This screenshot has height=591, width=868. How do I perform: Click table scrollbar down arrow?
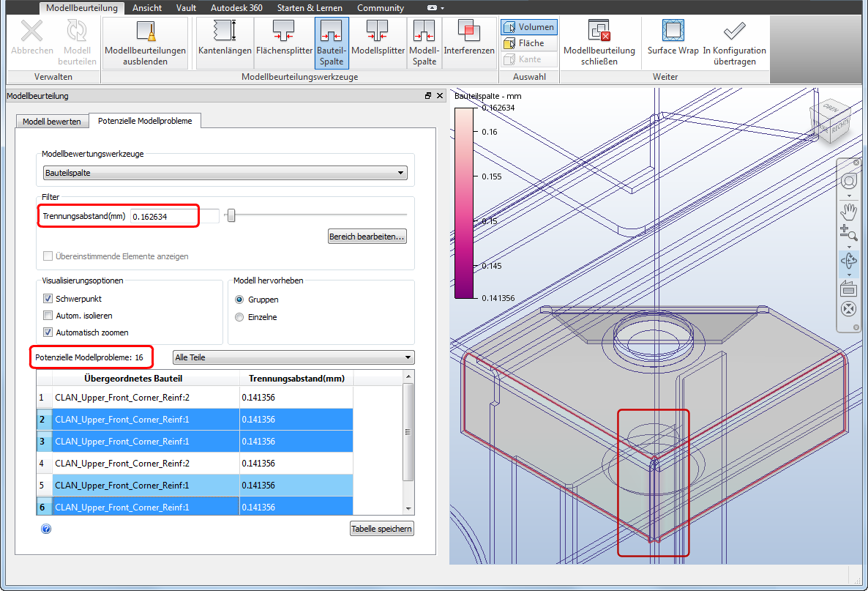click(408, 508)
